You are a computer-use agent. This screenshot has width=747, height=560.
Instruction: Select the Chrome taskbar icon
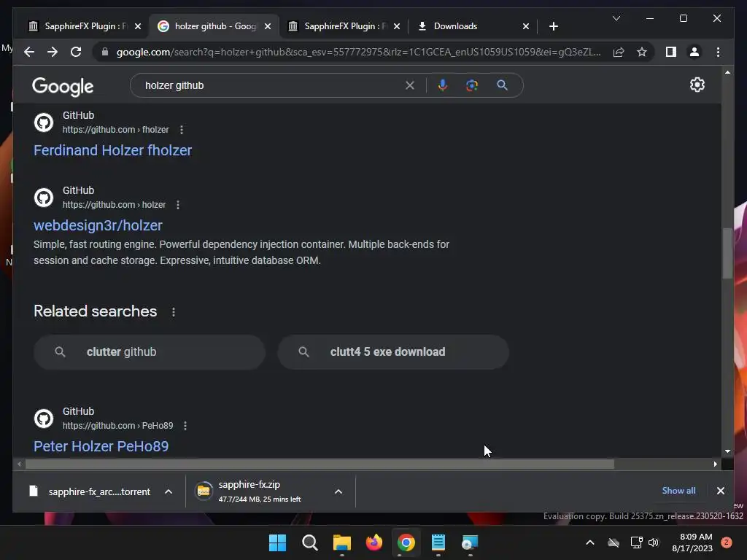pyautogui.click(x=406, y=542)
